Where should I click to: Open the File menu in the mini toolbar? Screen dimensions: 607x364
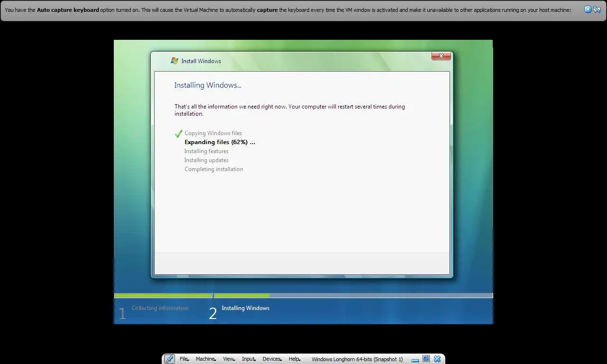tap(184, 359)
